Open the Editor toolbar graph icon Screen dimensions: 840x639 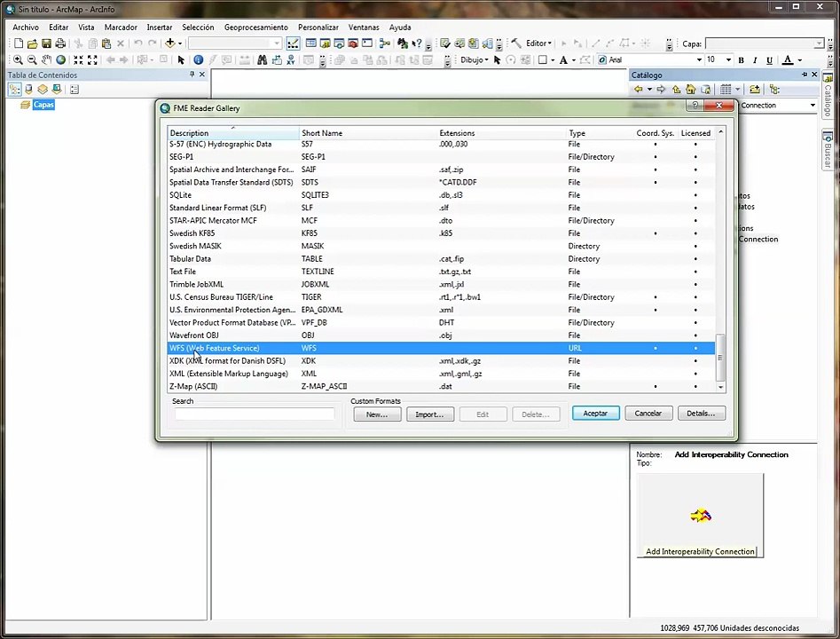[x=293, y=43]
